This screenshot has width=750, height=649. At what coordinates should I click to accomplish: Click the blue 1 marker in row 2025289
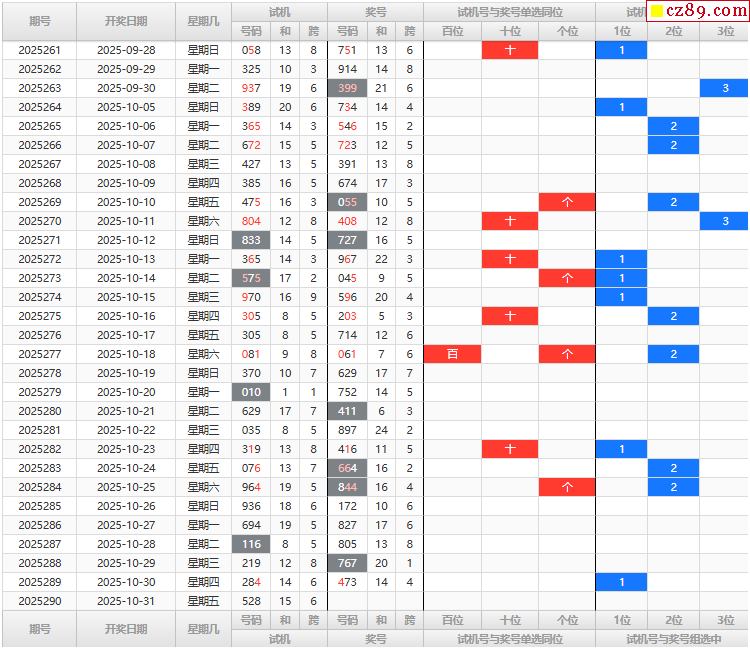[621, 582]
